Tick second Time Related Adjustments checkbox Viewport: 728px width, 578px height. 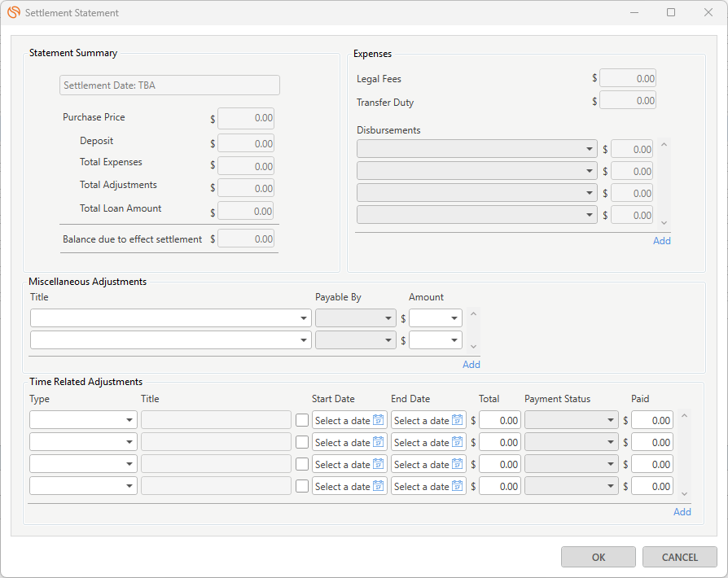click(x=302, y=442)
